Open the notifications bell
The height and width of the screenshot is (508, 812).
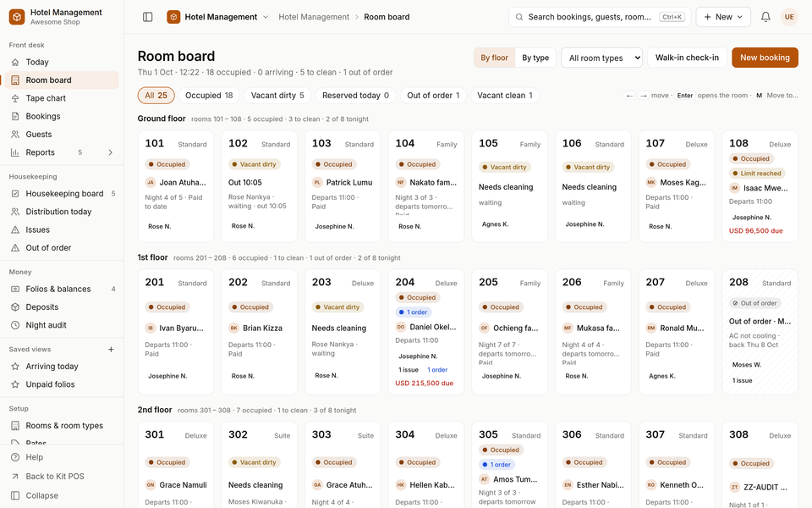(765, 17)
